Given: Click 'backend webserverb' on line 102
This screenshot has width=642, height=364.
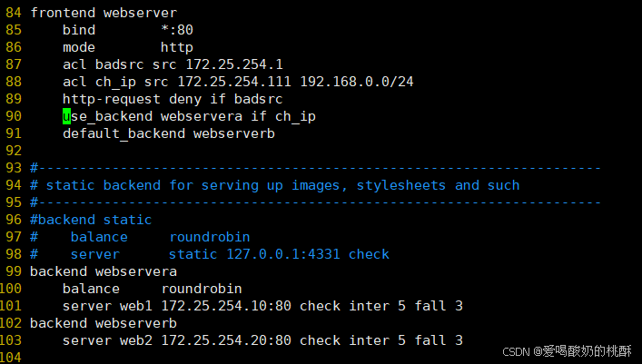Looking at the screenshot, I should [104, 323].
